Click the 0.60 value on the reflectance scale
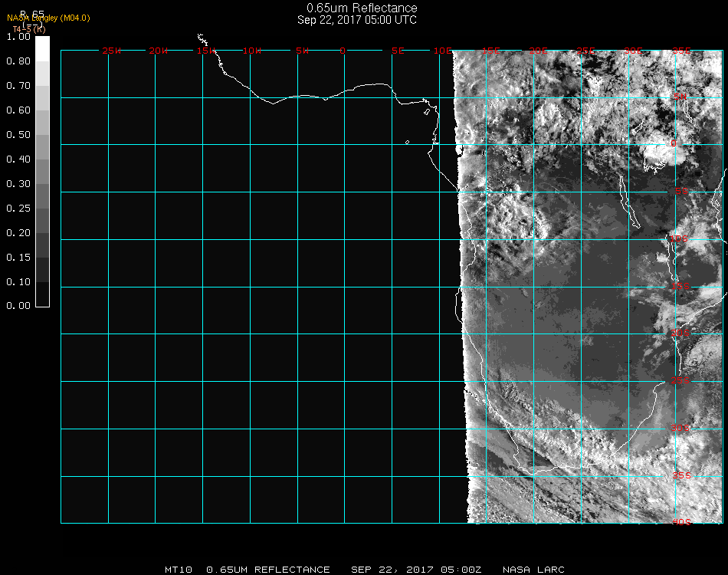The width and height of the screenshot is (728, 575). [x=18, y=110]
